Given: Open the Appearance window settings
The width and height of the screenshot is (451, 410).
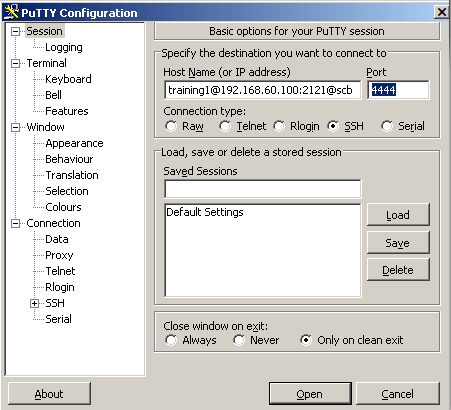Looking at the screenshot, I should [74, 143].
